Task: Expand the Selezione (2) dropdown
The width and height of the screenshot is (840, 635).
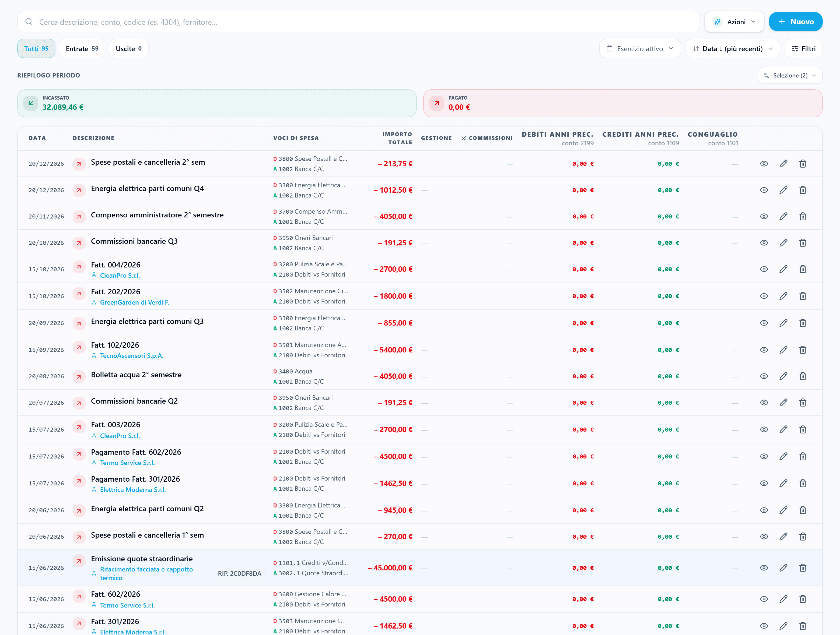Action: pyautogui.click(x=790, y=76)
